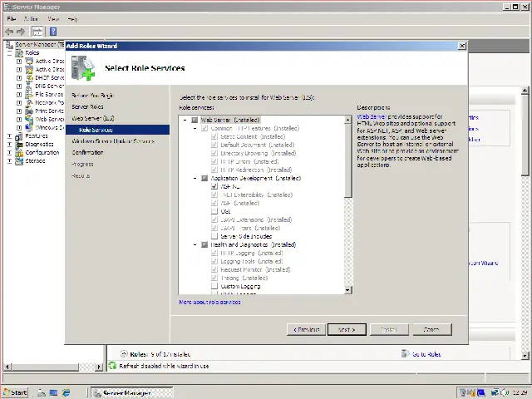Click the < Previous button
Screen dimensions: 532x399
coord(306,329)
